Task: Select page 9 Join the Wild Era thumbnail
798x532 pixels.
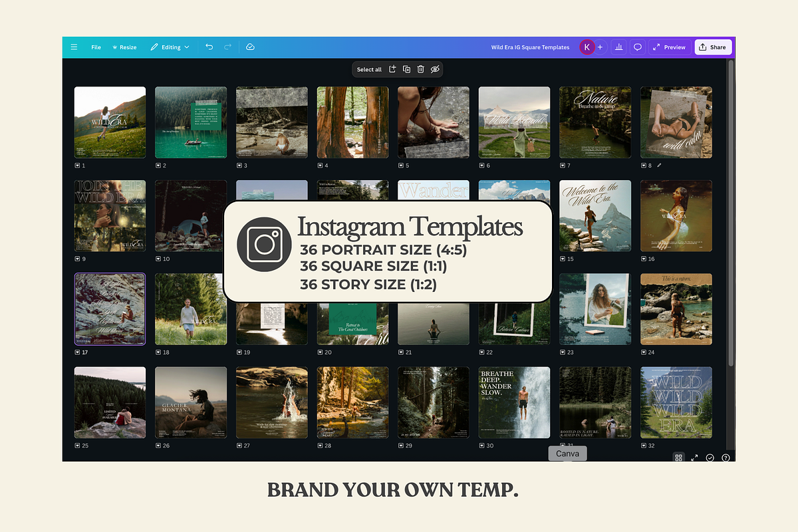Action: pos(110,215)
